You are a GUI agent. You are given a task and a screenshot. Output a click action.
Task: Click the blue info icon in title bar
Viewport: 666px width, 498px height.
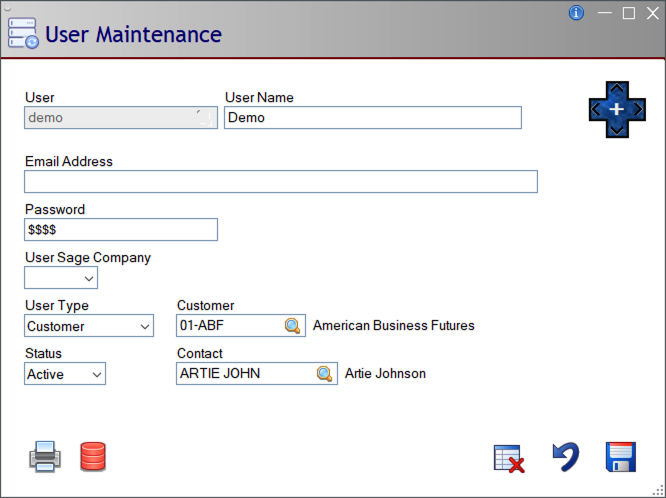pos(576,13)
